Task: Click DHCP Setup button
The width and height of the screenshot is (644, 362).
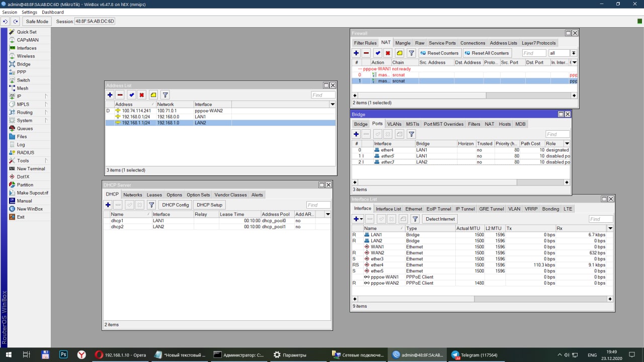Action: (x=209, y=205)
